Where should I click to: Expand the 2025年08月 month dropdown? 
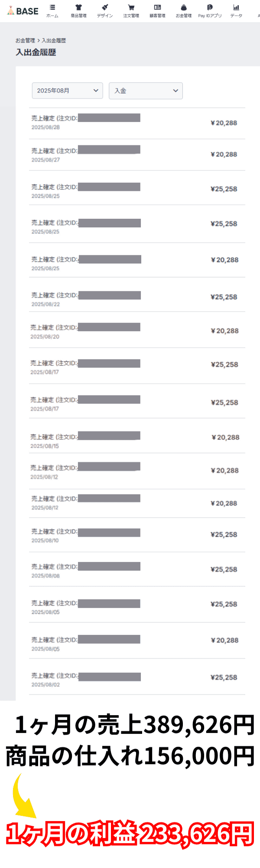coord(68,91)
